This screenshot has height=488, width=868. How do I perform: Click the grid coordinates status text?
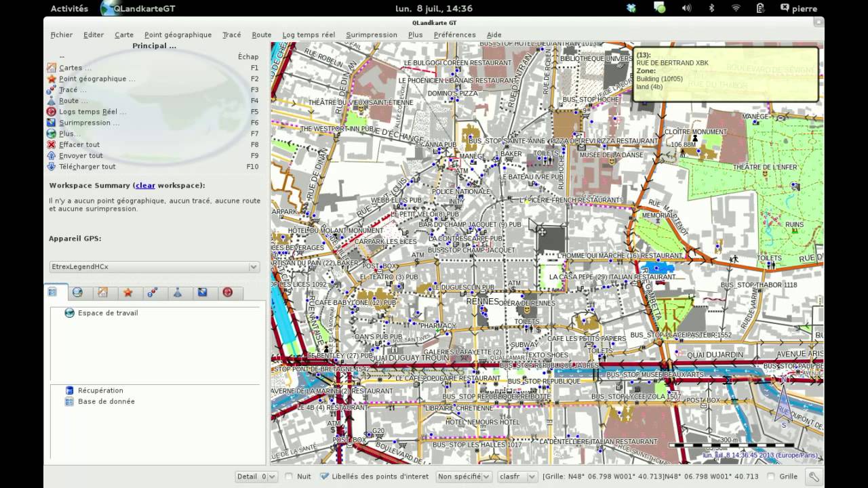pyautogui.click(x=650, y=476)
